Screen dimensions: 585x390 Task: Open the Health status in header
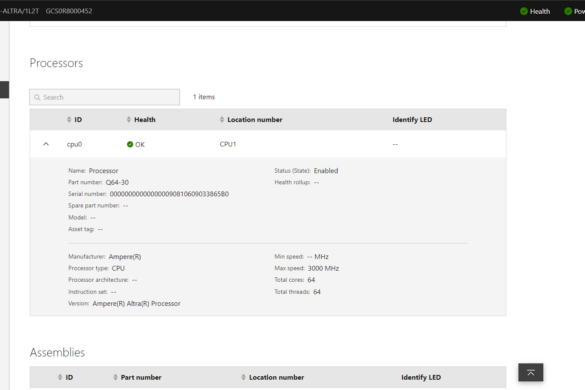click(x=535, y=11)
